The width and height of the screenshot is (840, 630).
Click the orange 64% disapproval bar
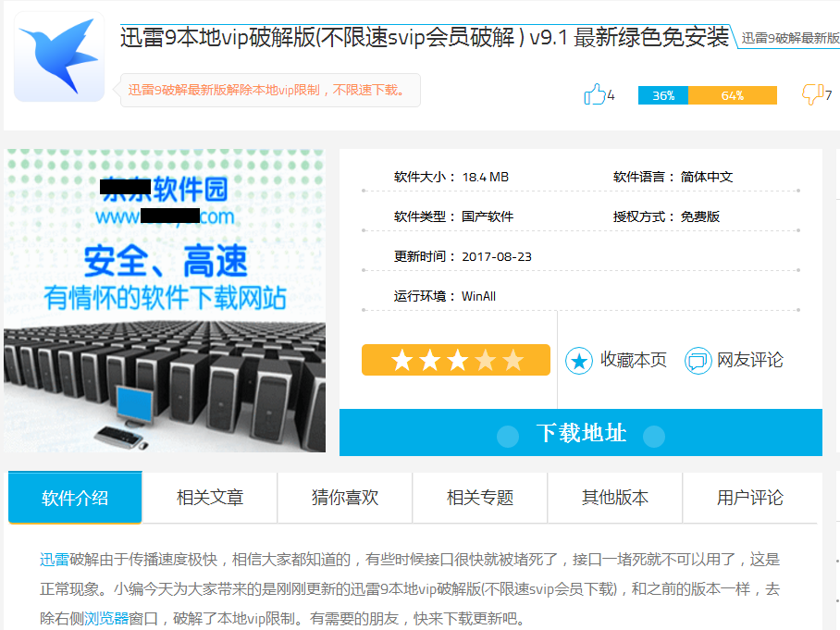(x=733, y=95)
